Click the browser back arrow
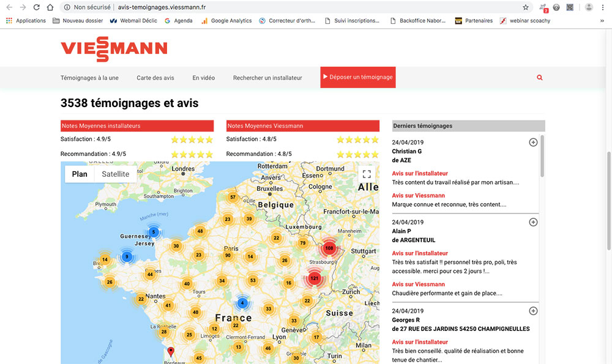This screenshot has height=364, width=612. [x=9, y=7]
